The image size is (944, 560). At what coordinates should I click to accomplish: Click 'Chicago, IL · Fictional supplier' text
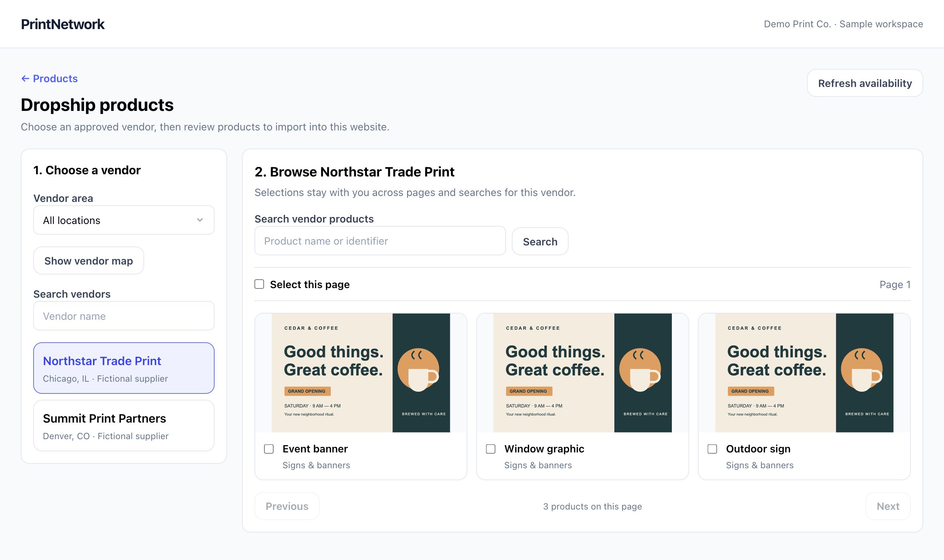105,378
